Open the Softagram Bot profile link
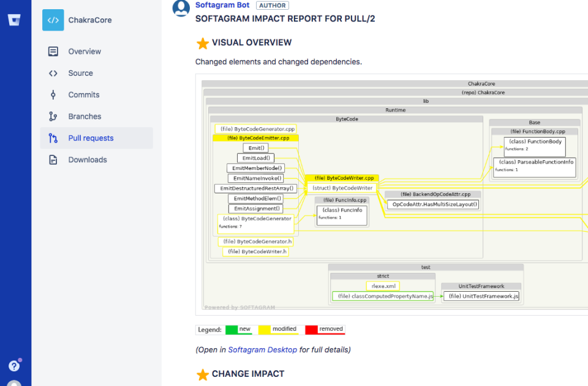 pyautogui.click(x=221, y=5)
